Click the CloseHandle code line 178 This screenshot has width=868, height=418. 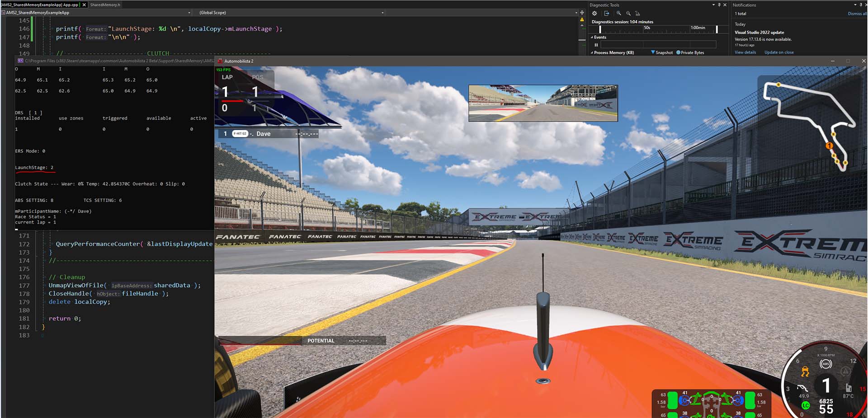[108, 294]
